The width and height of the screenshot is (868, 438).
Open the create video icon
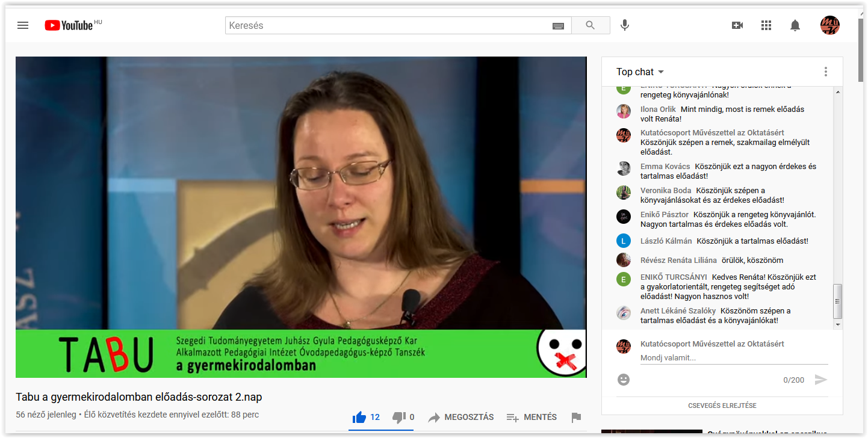point(737,25)
